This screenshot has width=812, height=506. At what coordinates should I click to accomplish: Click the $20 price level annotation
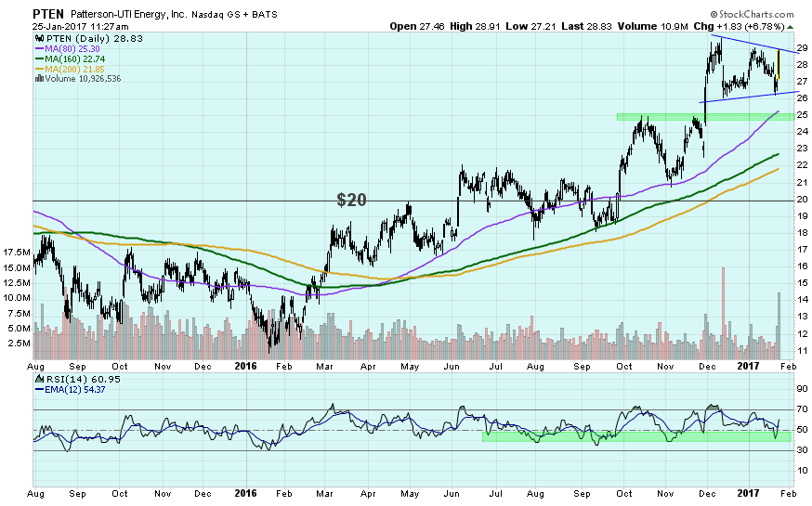click(x=351, y=200)
